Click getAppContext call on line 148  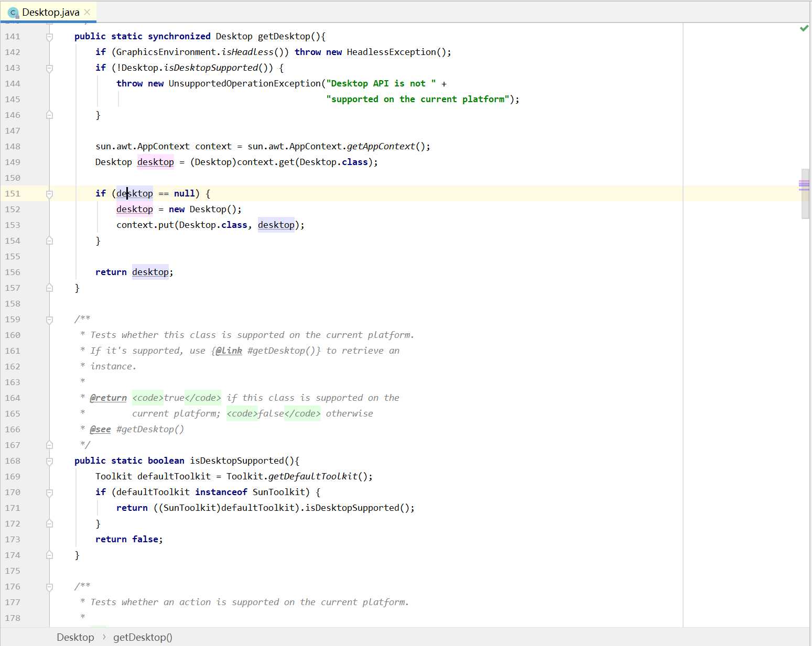point(381,146)
